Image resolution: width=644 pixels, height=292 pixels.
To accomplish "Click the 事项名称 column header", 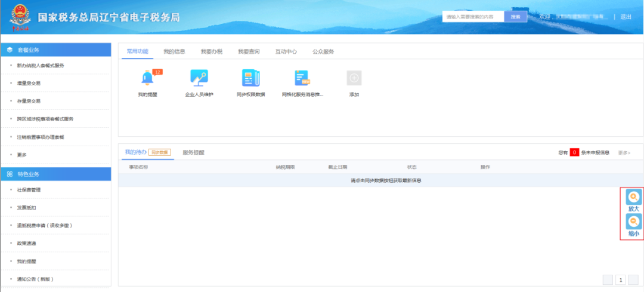I will pos(138,167).
